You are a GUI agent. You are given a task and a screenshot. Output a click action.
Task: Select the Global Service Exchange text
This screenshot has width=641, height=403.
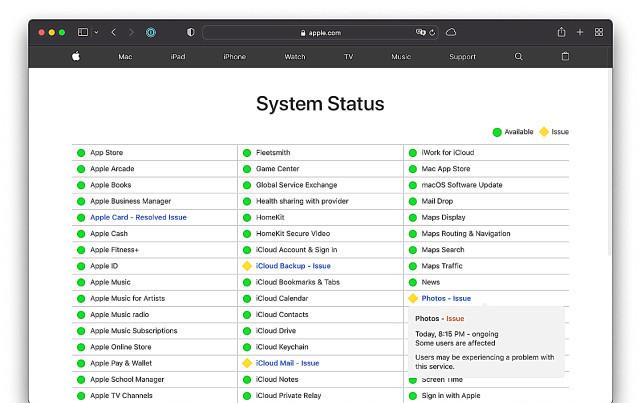(x=296, y=185)
